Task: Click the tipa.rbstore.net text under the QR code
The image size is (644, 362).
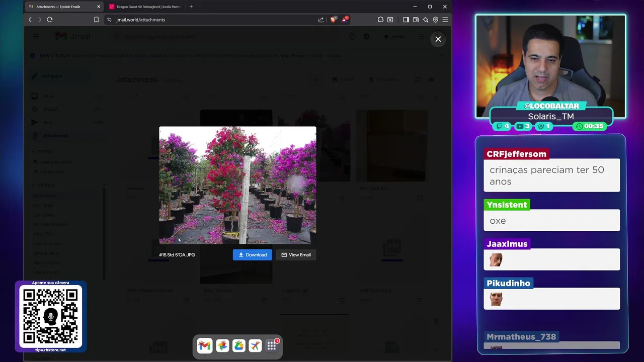Action: [x=50, y=350]
